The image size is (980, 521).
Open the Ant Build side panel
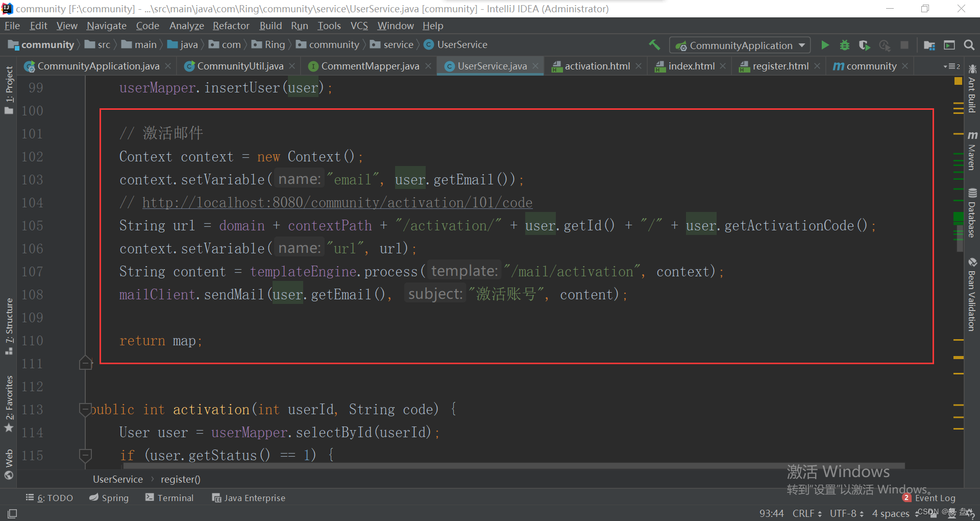[972, 88]
